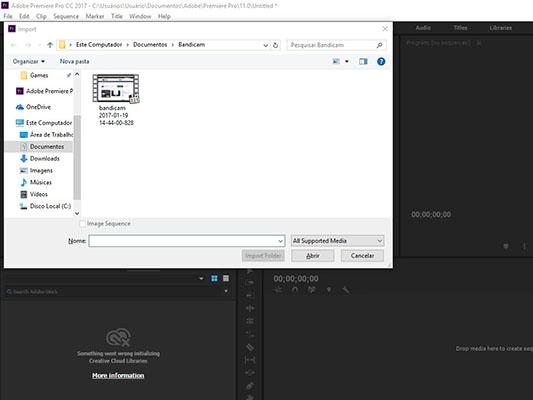Click the change view icon
533x400 pixels.
[x=336, y=62]
